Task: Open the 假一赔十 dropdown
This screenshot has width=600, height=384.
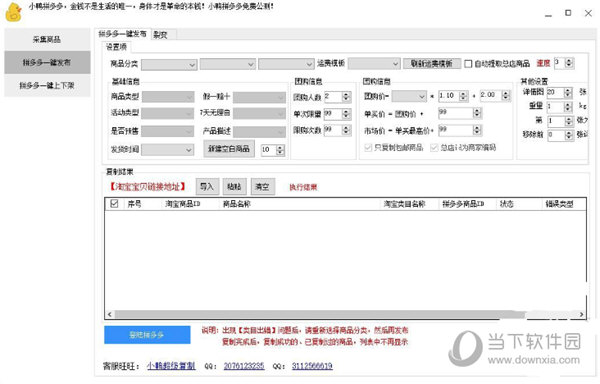Action: tap(259, 97)
